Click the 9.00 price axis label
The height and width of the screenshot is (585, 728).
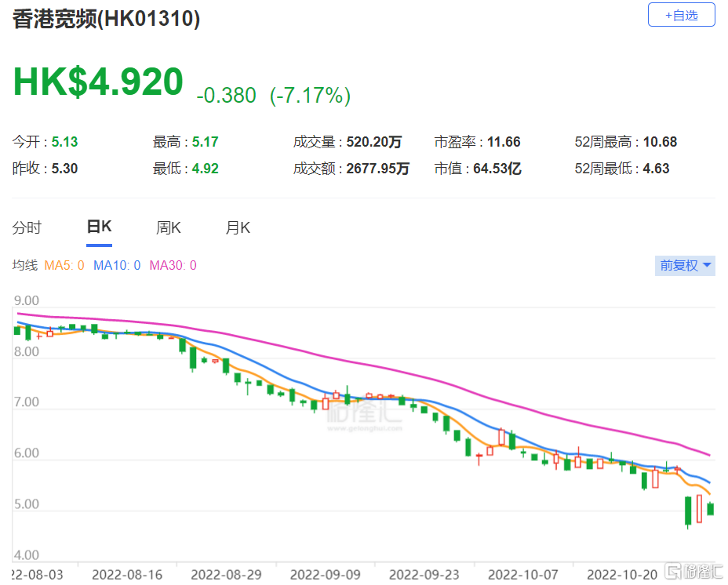(x=27, y=300)
